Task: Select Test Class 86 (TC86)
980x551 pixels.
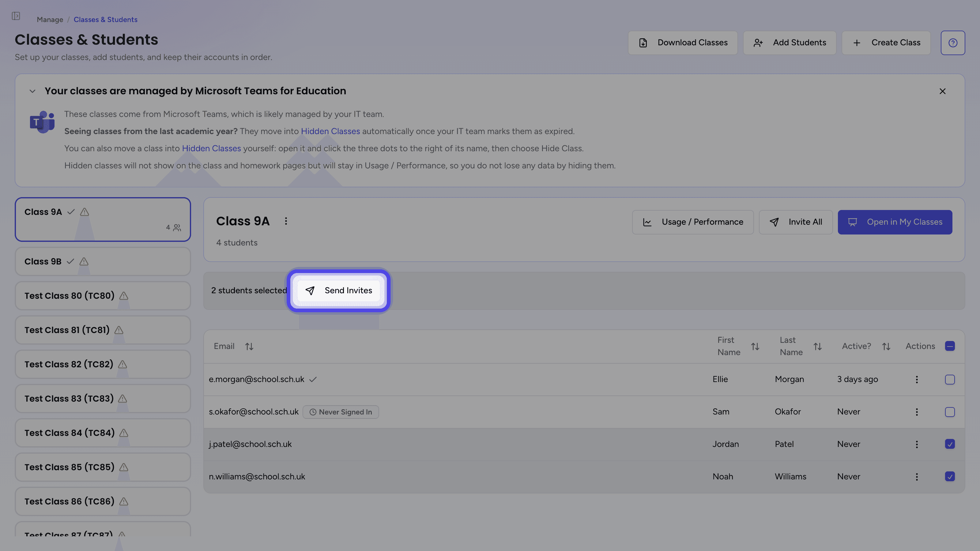Action: [x=103, y=501]
